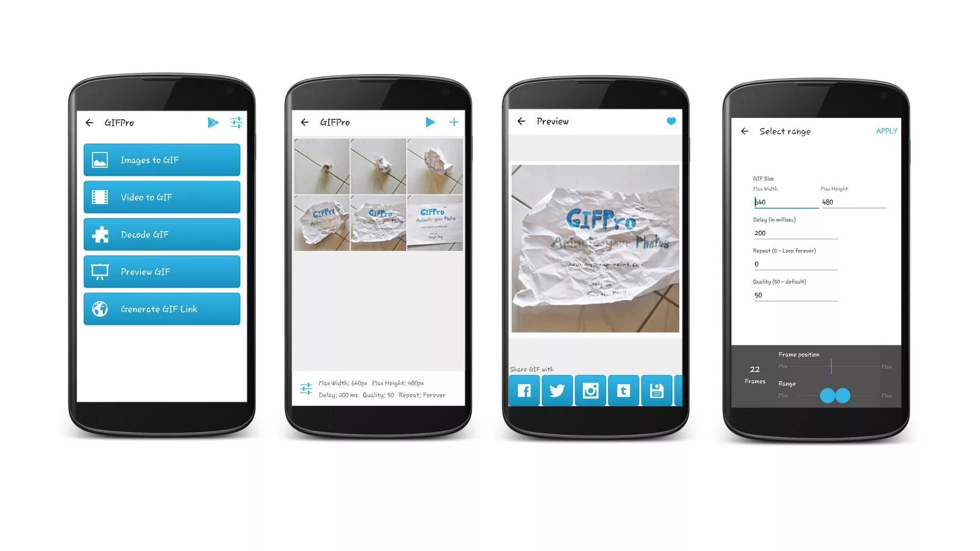Click the Add images icon in GIFPro

click(x=455, y=122)
